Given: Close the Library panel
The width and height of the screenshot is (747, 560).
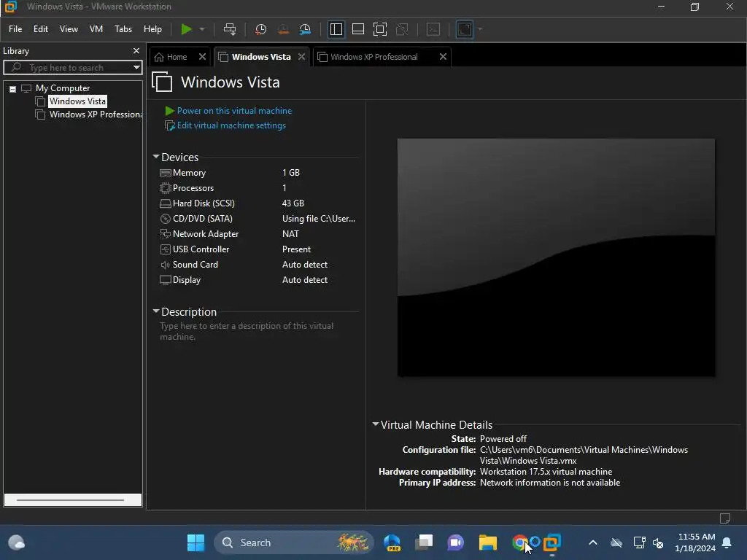Looking at the screenshot, I should point(136,50).
